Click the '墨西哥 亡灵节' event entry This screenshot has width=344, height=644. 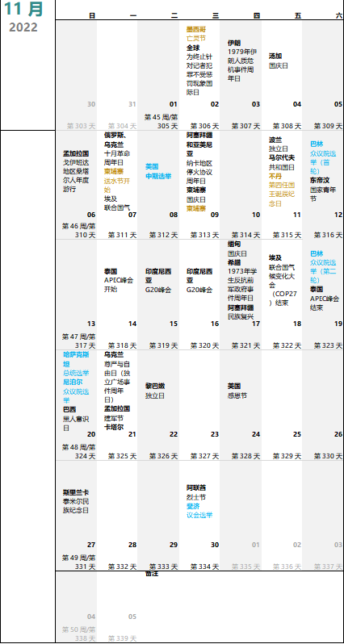coord(196,34)
